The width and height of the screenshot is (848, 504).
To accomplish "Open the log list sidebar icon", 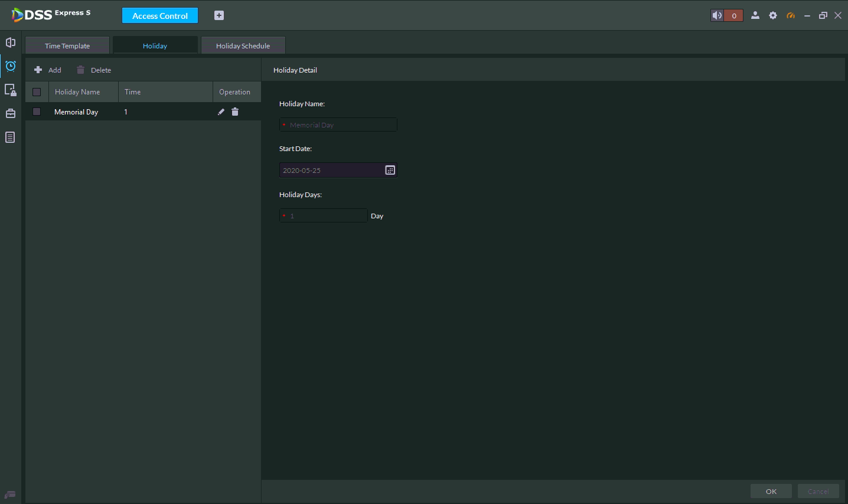I will (10, 138).
